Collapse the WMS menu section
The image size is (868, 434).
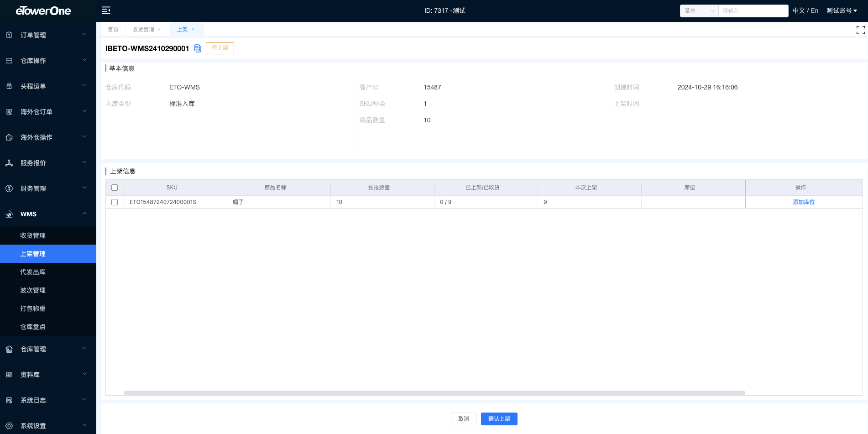click(x=84, y=214)
